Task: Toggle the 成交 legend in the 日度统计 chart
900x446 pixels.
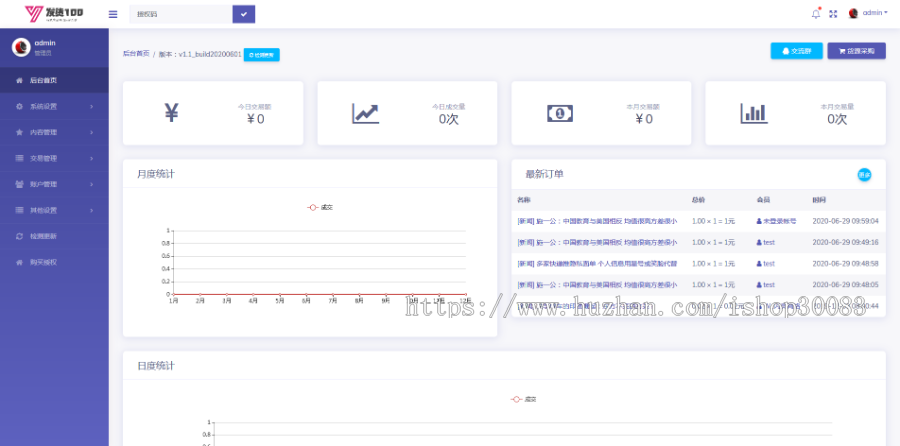Action: [521, 399]
